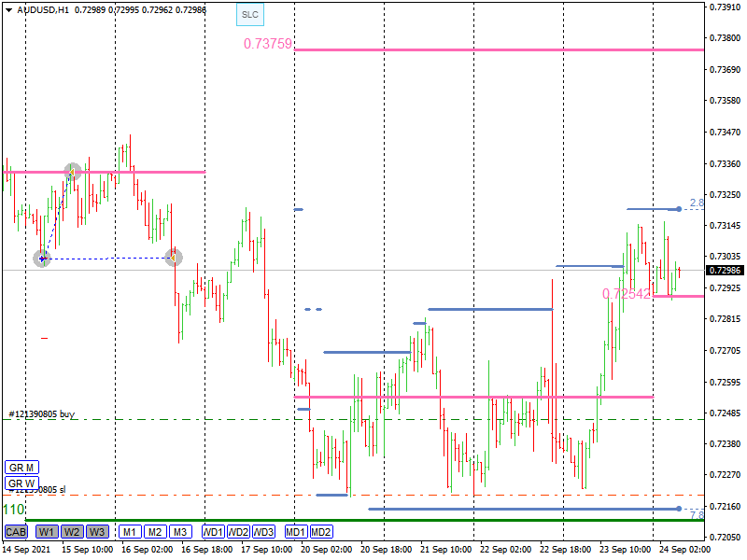
Task: Toggle the W1 level button
Action: (47, 532)
